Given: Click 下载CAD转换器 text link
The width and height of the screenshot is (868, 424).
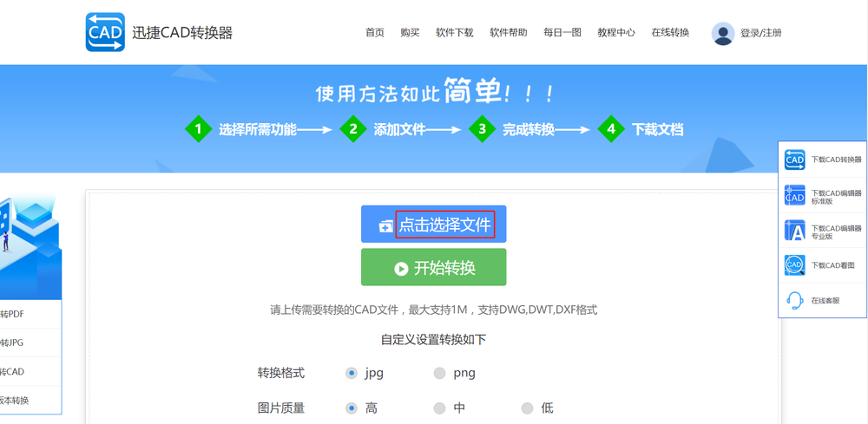Looking at the screenshot, I should [837, 160].
